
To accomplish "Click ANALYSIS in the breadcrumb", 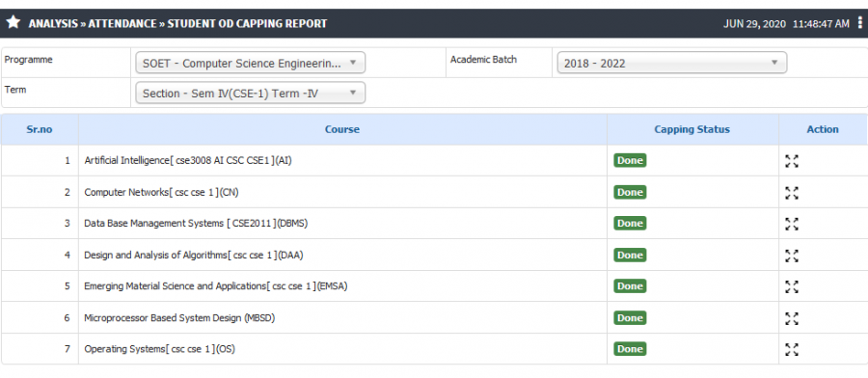I will [53, 24].
